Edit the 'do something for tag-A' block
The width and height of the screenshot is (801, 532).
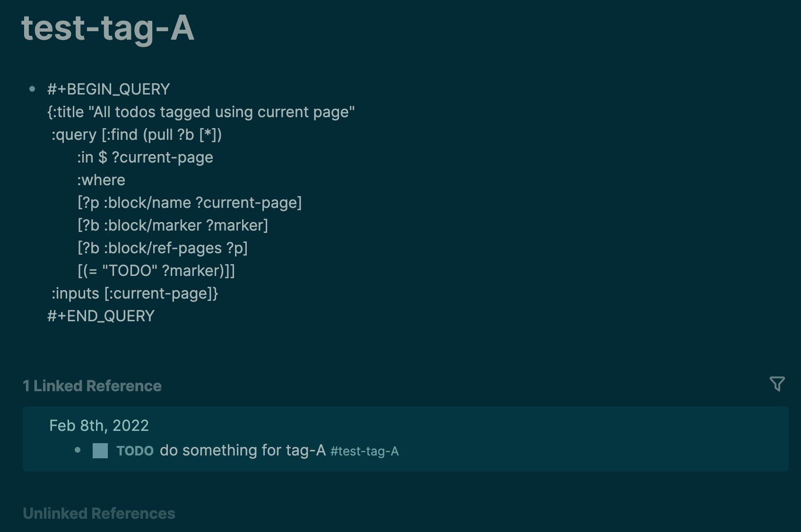(x=242, y=450)
